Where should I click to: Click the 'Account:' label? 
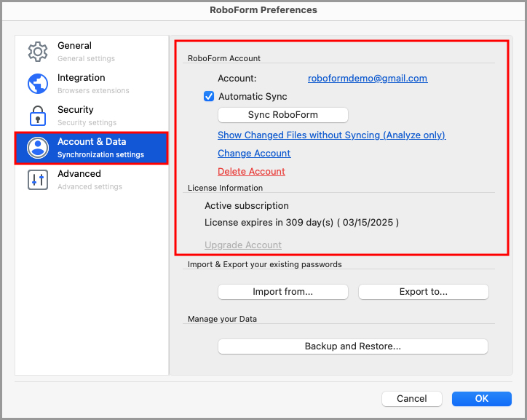[237, 79]
